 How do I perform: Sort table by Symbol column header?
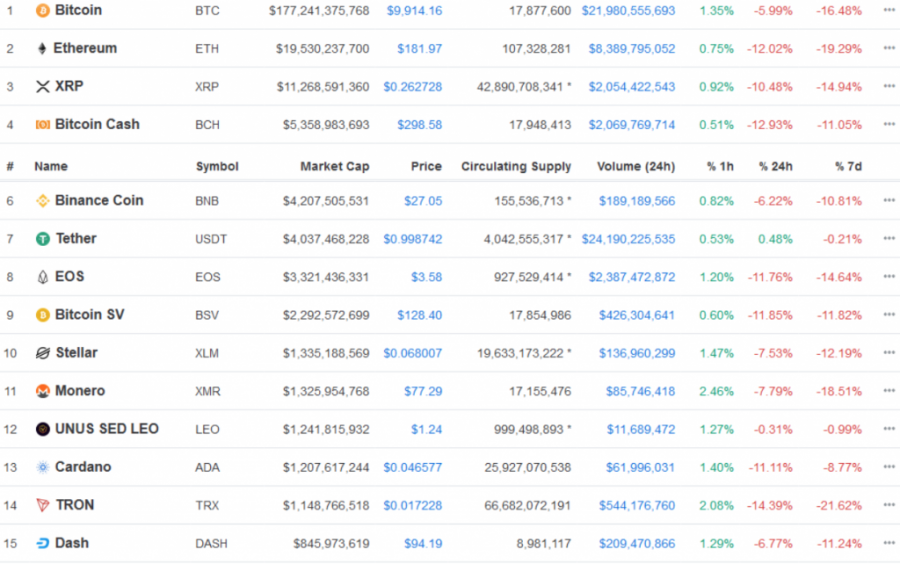coord(217,166)
